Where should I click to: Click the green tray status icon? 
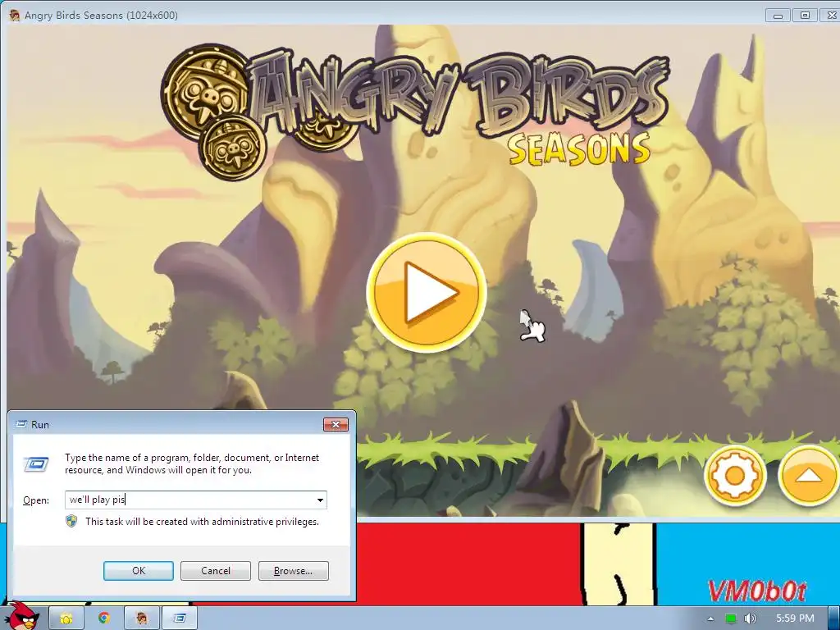point(731,619)
